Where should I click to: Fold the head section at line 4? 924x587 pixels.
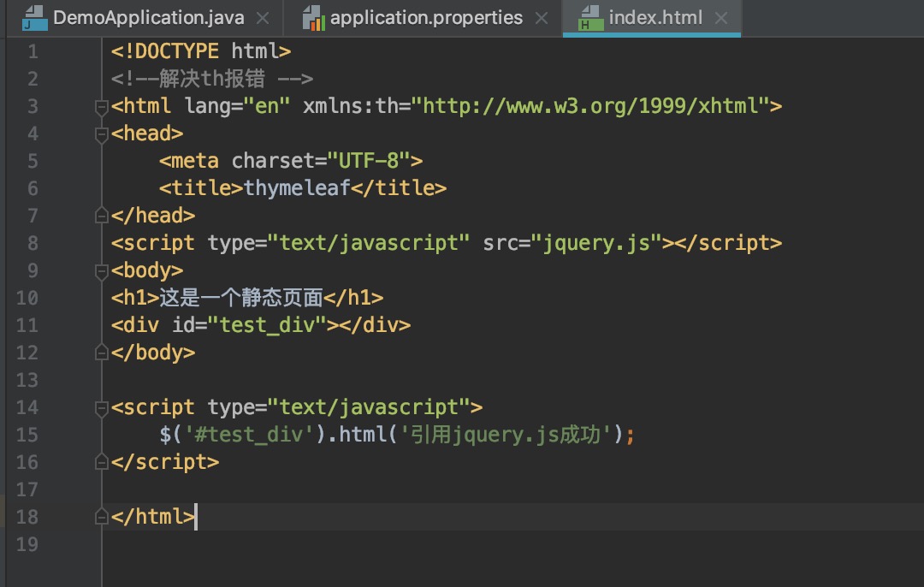(102, 133)
